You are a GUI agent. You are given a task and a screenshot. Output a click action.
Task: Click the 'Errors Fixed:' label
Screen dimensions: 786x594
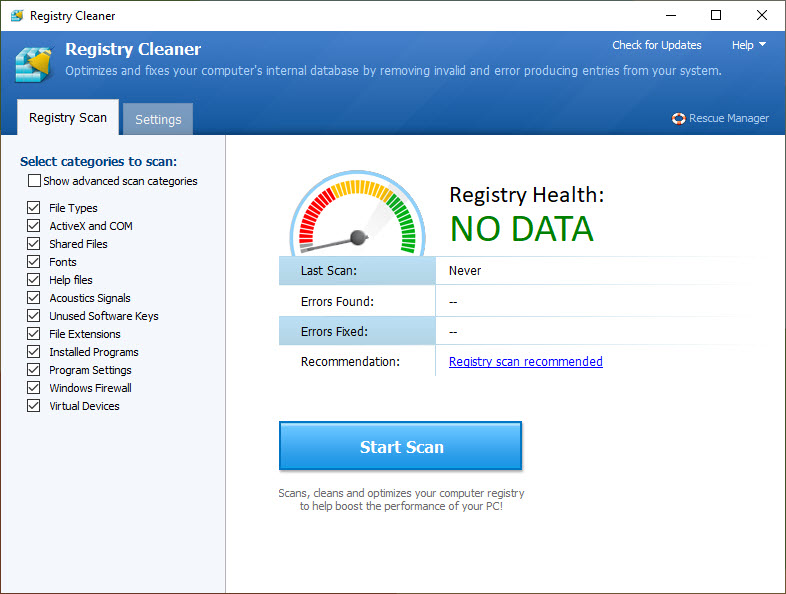pos(334,332)
